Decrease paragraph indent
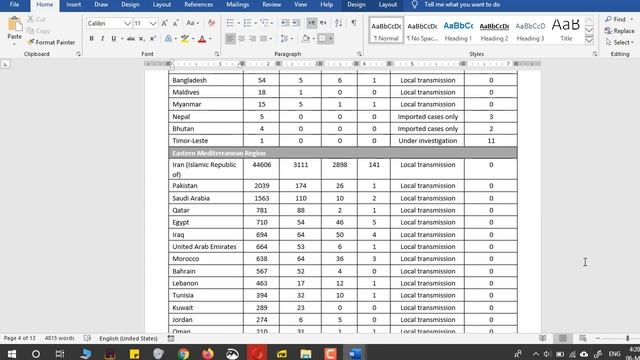The image size is (640, 360). [x=285, y=23]
